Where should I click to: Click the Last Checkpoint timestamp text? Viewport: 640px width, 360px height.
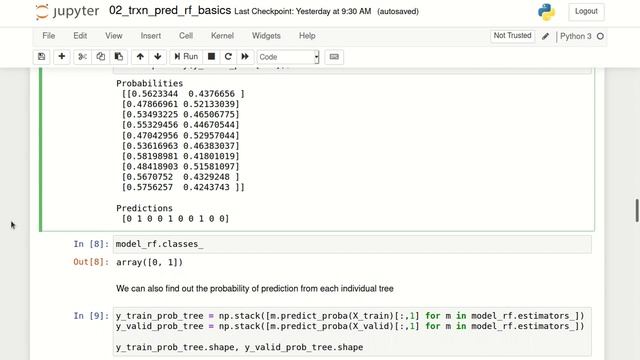(302, 11)
